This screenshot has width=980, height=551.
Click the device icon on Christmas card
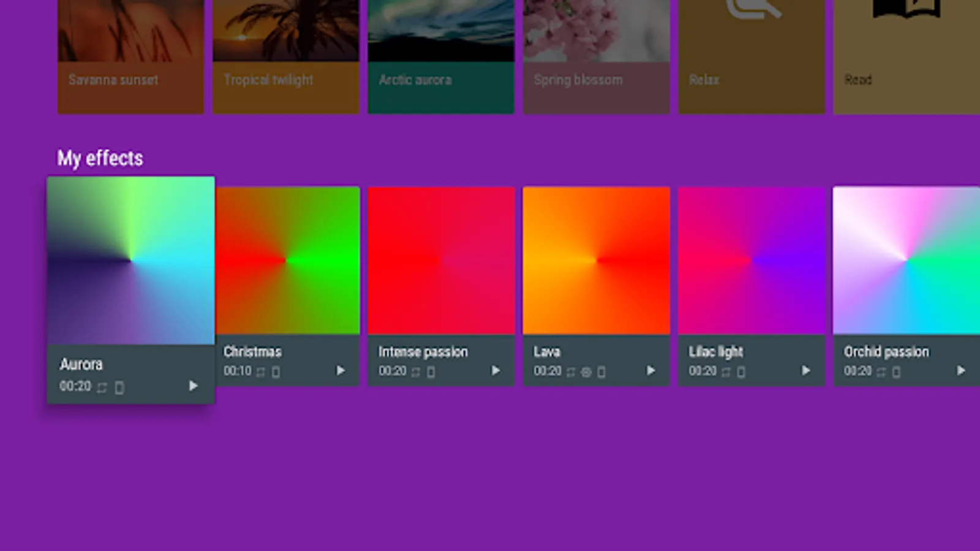(276, 372)
